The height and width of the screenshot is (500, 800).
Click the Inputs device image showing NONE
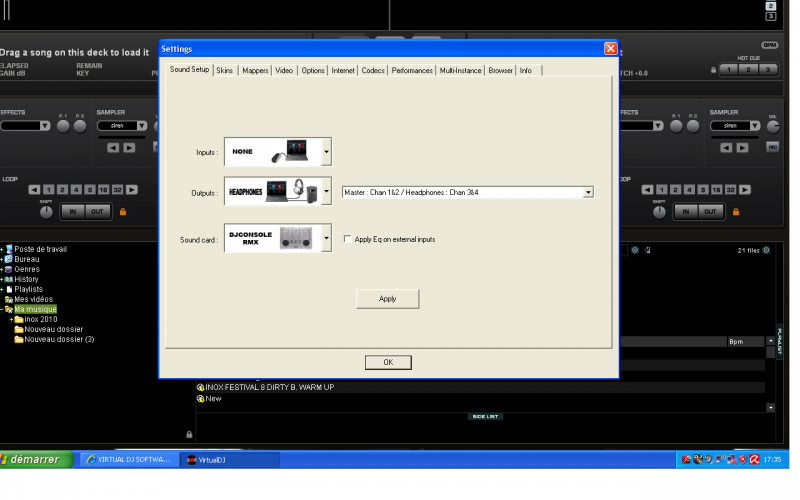click(272, 152)
